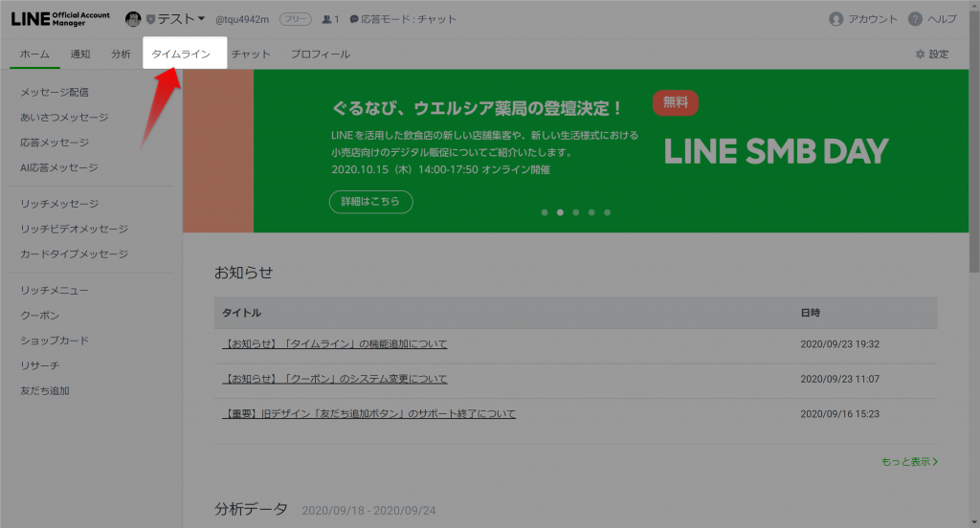This screenshot has height=528, width=980.
Task: Open リッチメニュー in the sidebar
Action: [55, 290]
